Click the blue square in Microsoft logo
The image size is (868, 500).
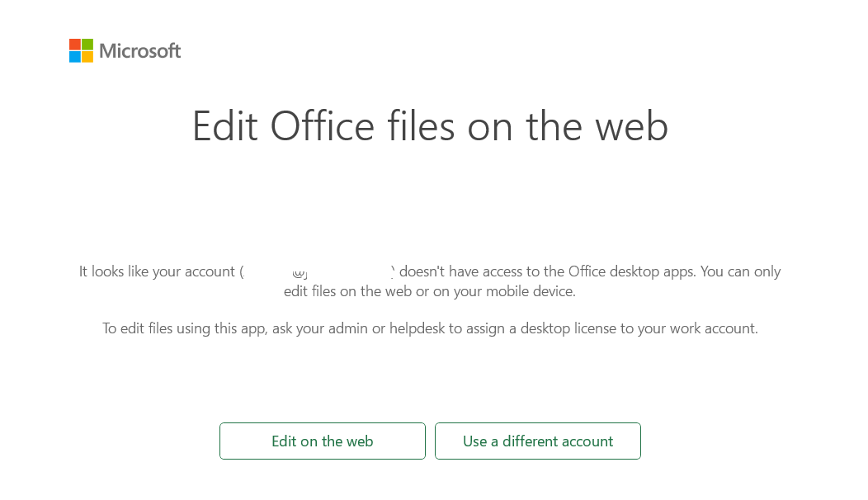click(x=74, y=57)
